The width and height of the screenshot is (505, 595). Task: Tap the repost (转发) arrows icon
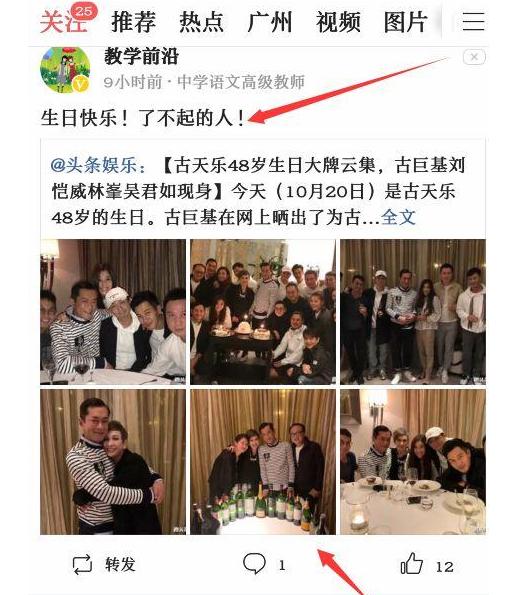click(82, 564)
